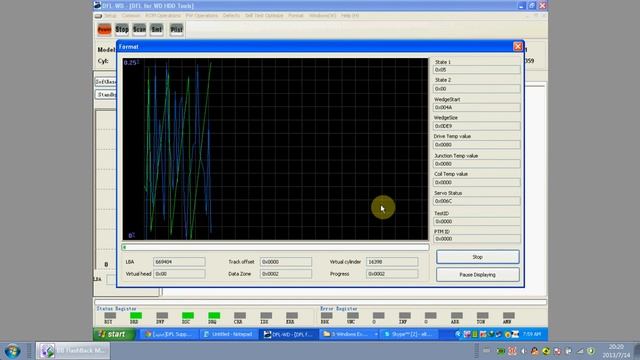The width and height of the screenshot is (640, 360).
Task: Click the Junction Temp value field
Action: point(476,164)
